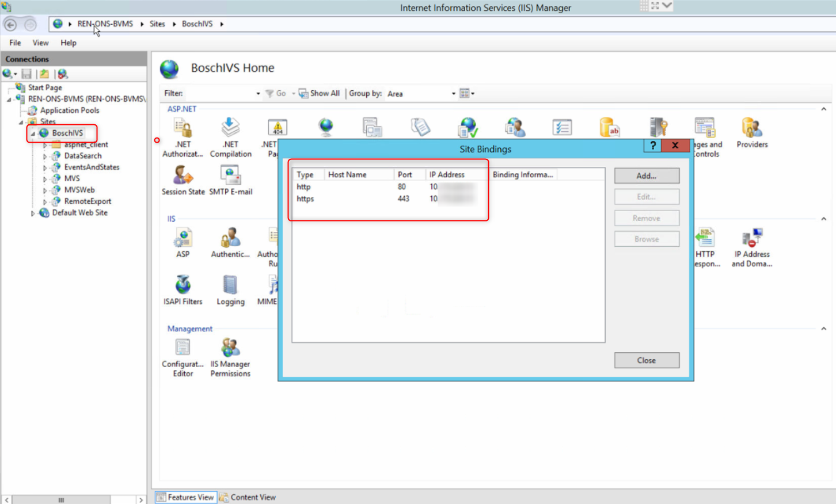The width and height of the screenshot is (836, 504).
Task: Open the .NET Compilation feature icon
Action: pos(230,128)
